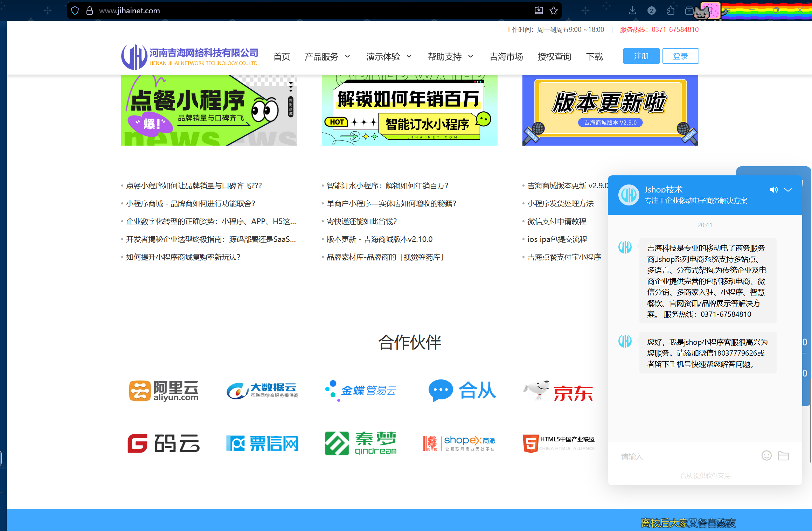Open the emoji picker in the chat window

coord(766,455)
